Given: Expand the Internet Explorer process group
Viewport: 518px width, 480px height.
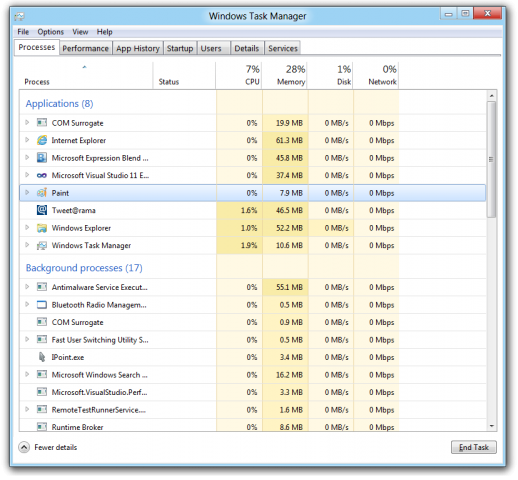Looking at the screenshot, I should [27, 140].
